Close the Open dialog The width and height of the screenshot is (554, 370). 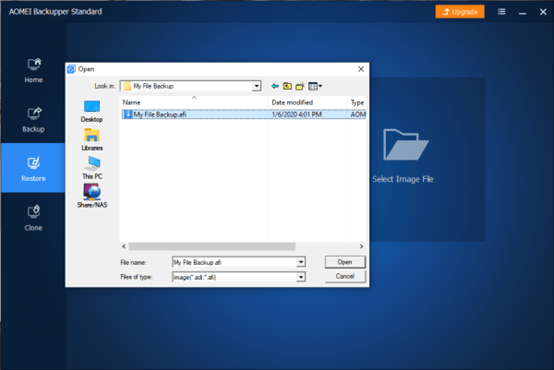361,69
